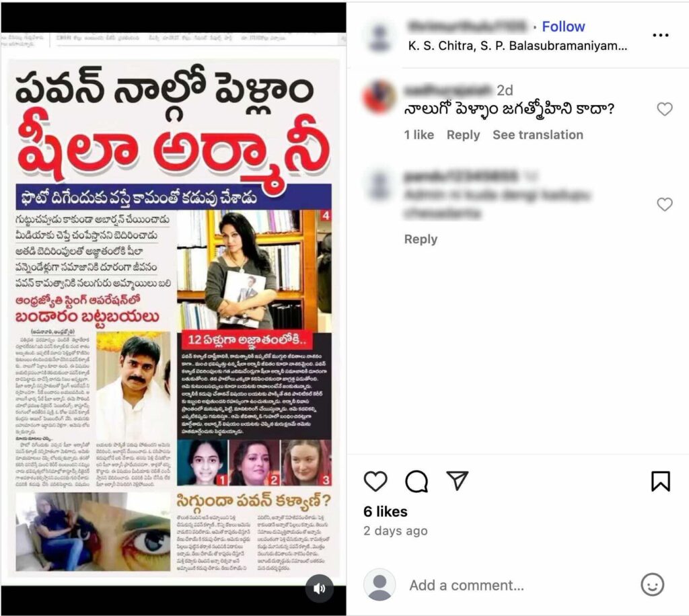Reply to the second comment

click(421, 239)
